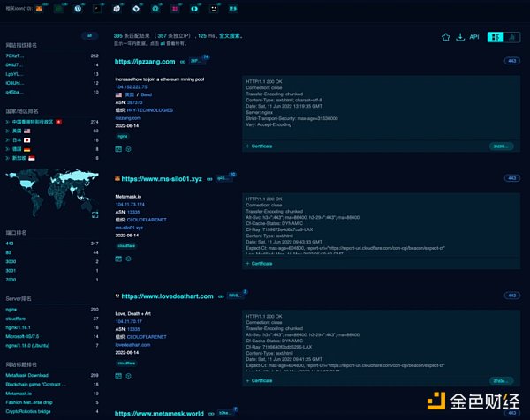530x420 pixels.
Task: Select the 美国 country filter
Action: click(x=16, y=130)
